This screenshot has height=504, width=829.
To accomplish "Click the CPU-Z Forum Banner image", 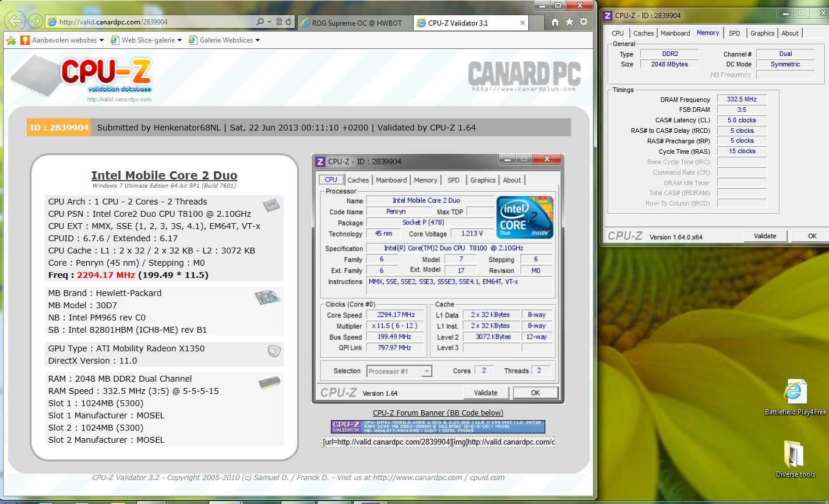I will [x=438, y=427].
